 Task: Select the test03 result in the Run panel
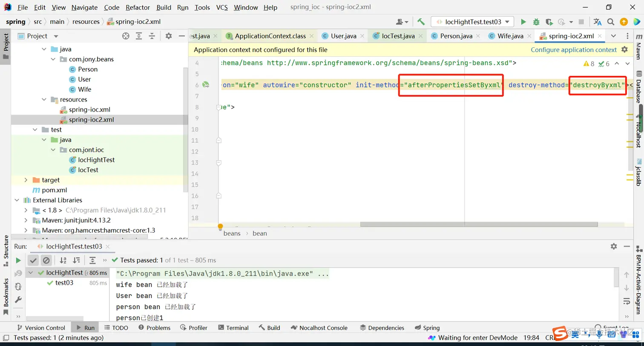click(64, 283)
